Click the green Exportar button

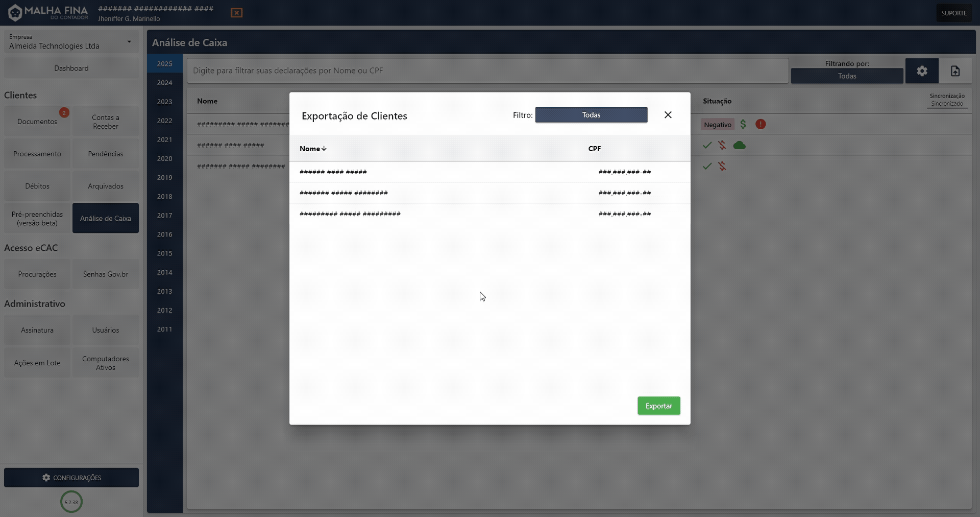(x=658, y=406)
